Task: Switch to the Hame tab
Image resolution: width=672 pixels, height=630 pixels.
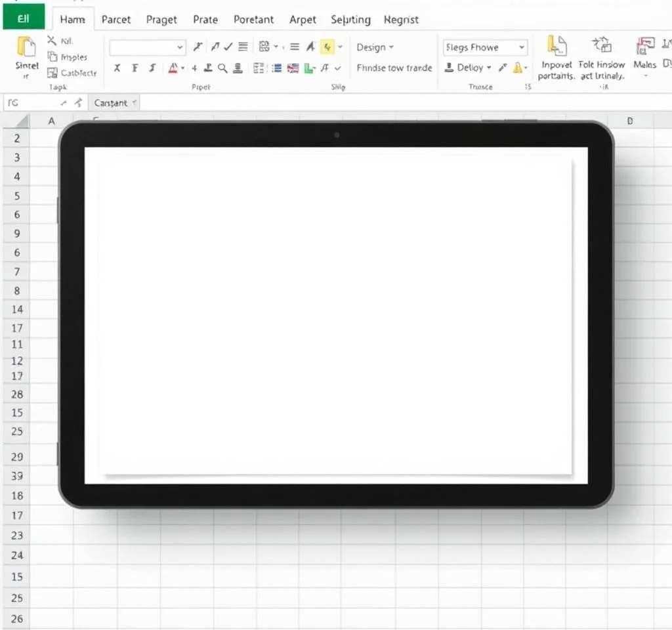Action: (x=72, y=19)
